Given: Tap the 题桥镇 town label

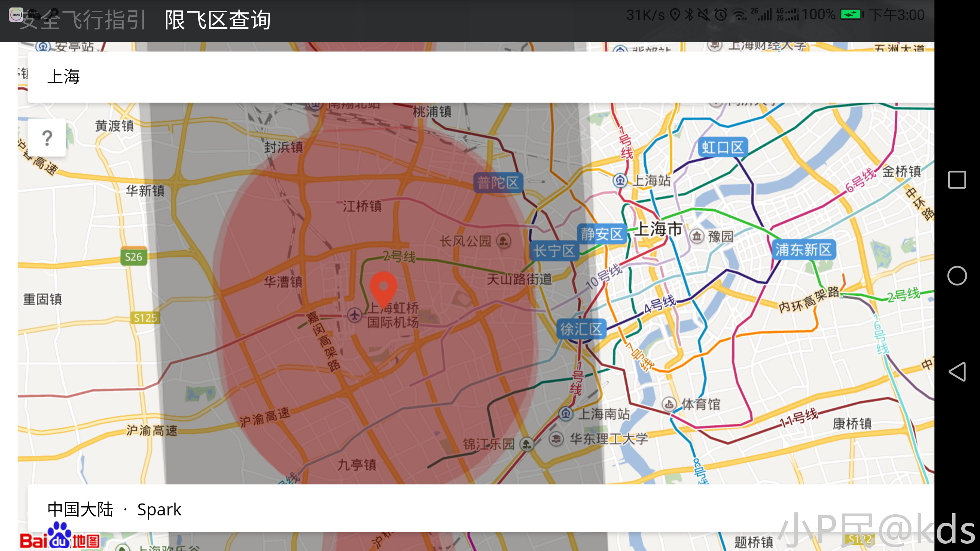Looking at the screenshot, I should pos(754,542).
